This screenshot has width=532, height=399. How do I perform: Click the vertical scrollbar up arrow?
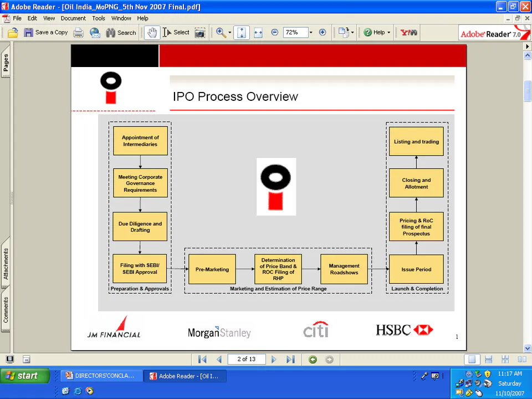pos(527,55)
